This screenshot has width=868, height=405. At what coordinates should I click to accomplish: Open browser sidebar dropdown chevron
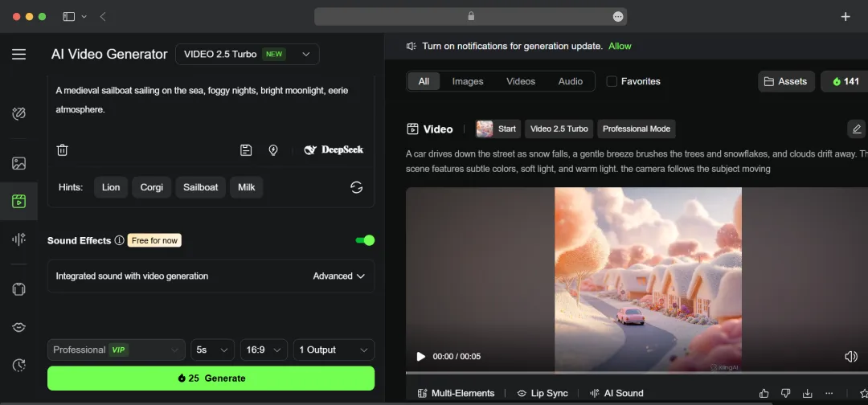tap(84, 17)
